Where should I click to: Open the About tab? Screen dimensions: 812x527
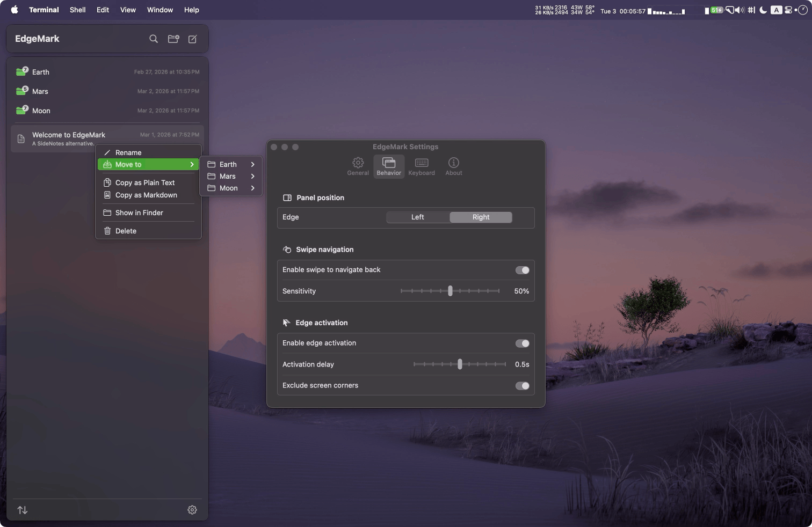pyautogui.click(x=453, y=166)
